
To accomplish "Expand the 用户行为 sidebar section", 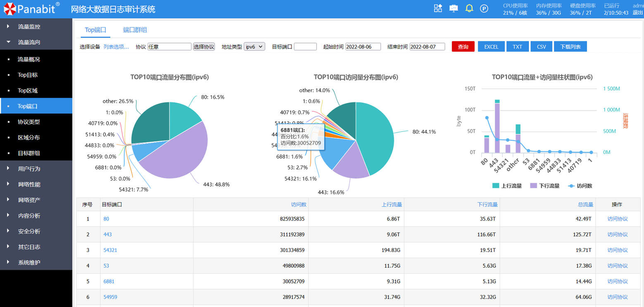I will tap(36, 169).
